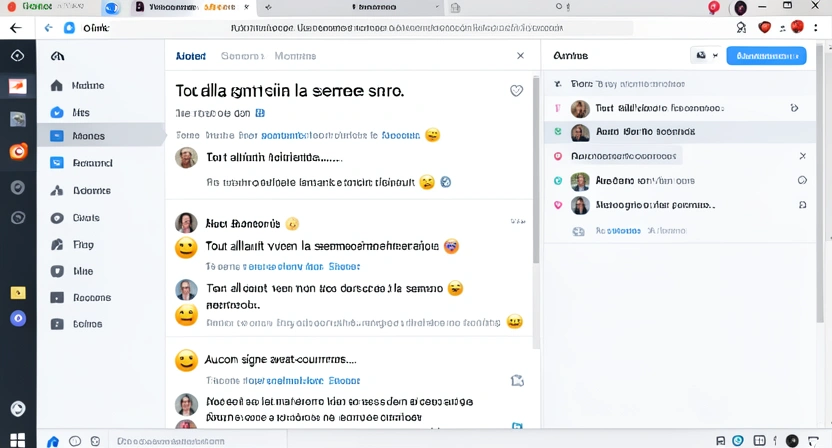Click the small blue icon under the title
This screenshot has width=832, height=448.
coord(260,113)
